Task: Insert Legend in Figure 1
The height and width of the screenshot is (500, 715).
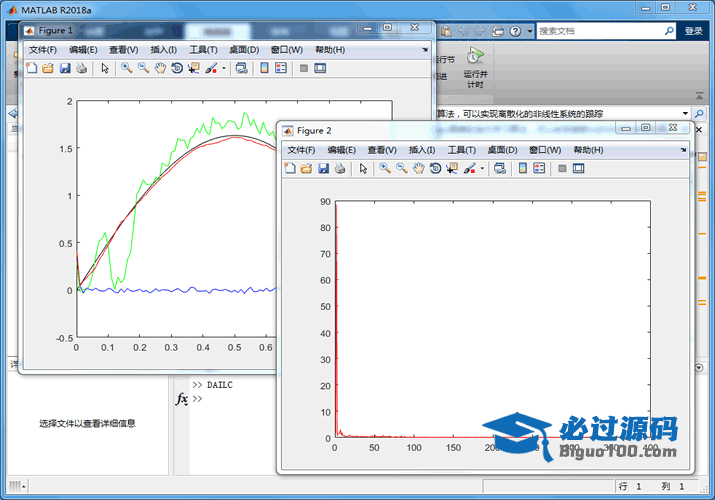Action: click(281, 68)
